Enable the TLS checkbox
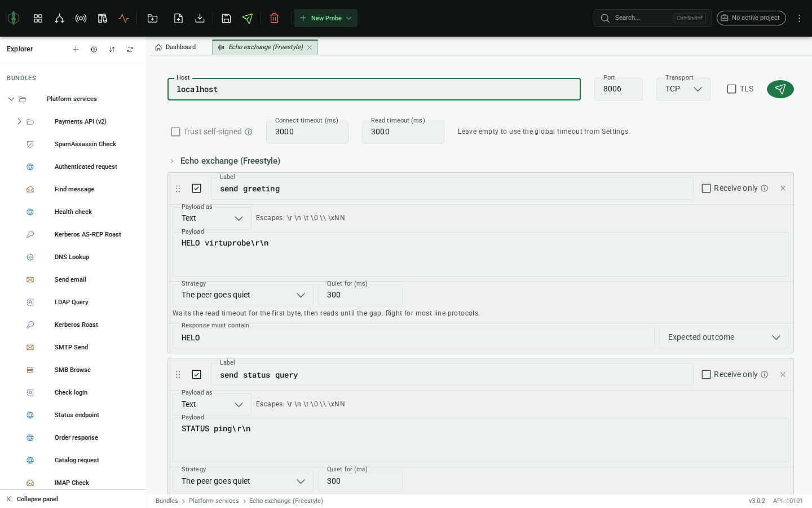The width and height of the screenshot is (812, 508). [731, 89]
